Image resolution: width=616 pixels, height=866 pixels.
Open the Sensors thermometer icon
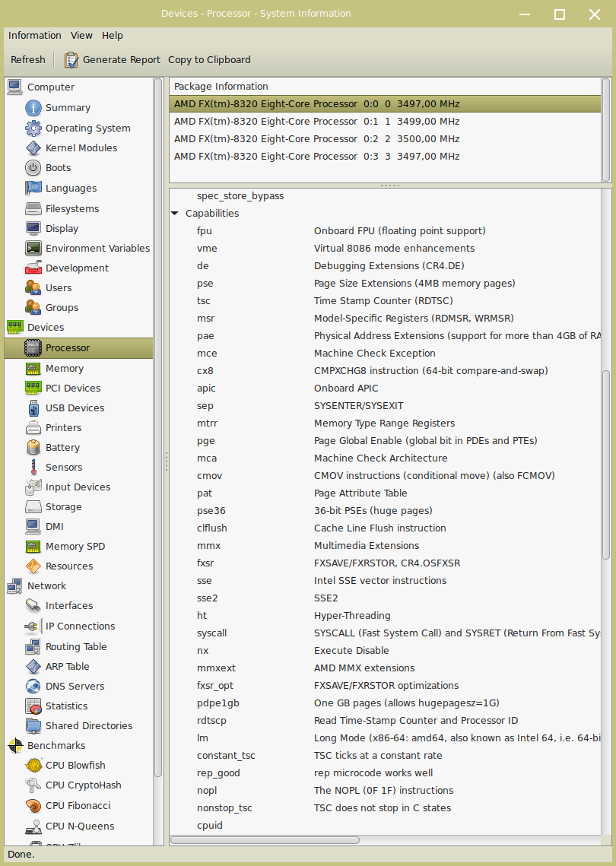click(x=33, y=468)
